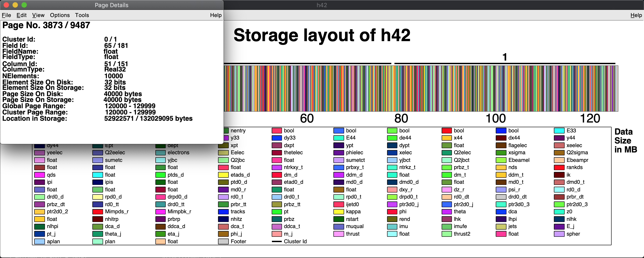Open the Tools menu in Page Details
The height and width of the screenshot is (258, 644).
pyautogui.click(x=82, y=15)
